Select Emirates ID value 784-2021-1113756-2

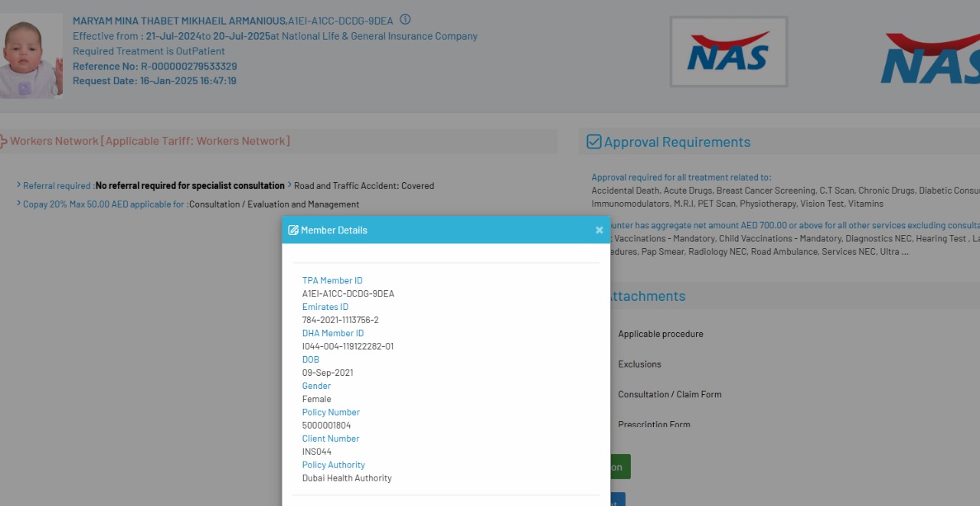tap(341, 320)
